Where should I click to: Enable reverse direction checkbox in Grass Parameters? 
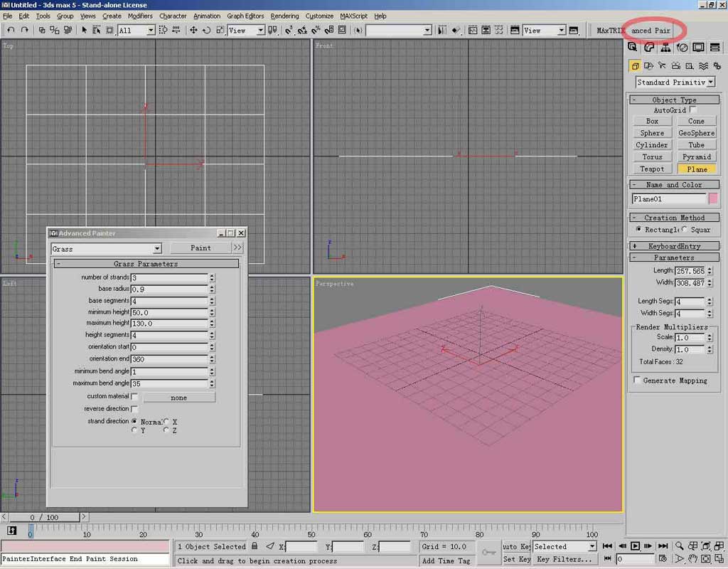point(135,409)
